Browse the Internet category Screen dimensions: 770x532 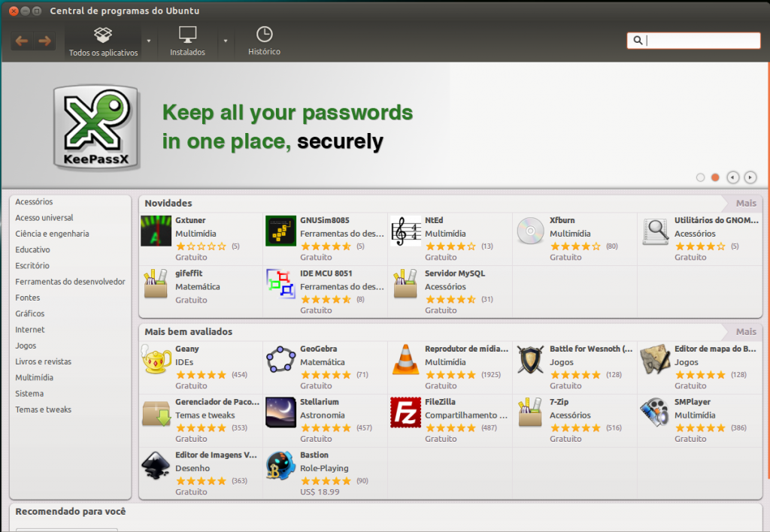pos(30,329)
